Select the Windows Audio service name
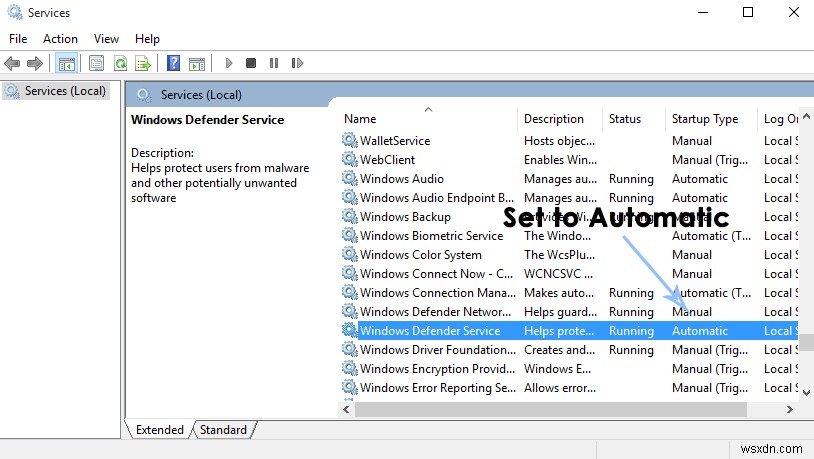The height and width of the screenshot is (459, 814). point(402,179)
